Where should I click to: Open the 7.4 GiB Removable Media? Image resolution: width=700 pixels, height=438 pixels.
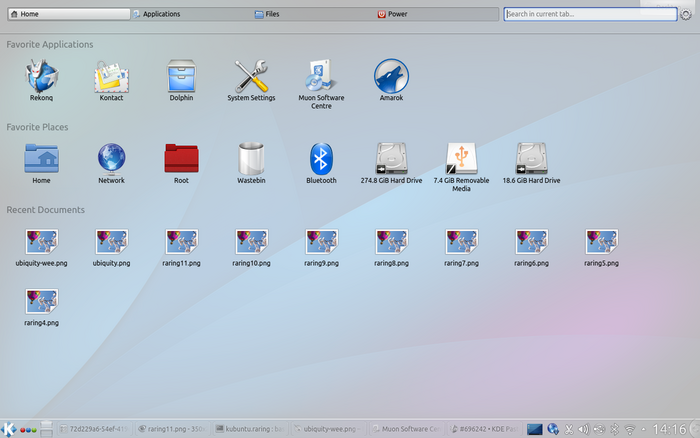point(461,160)
